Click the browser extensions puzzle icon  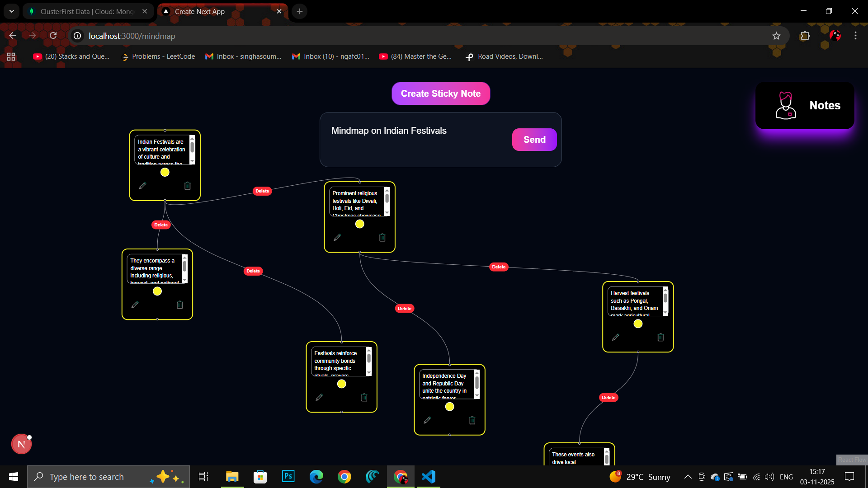[805, 36]
